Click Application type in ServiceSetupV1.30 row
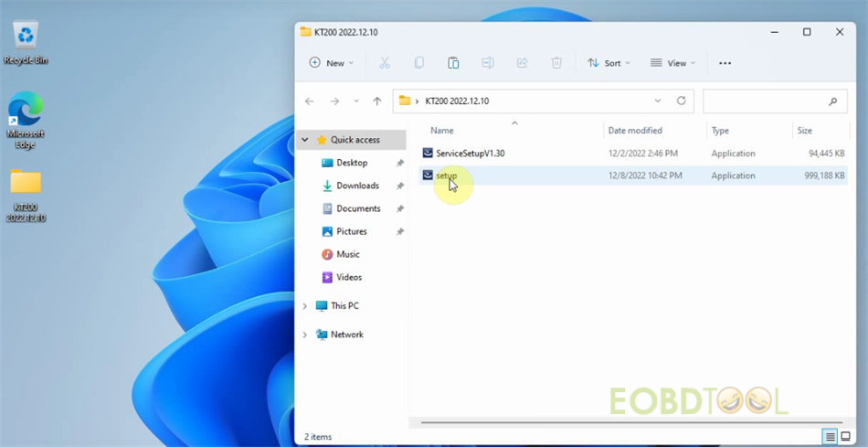Screen dimensions: 868x447 [x=733, y=154]
